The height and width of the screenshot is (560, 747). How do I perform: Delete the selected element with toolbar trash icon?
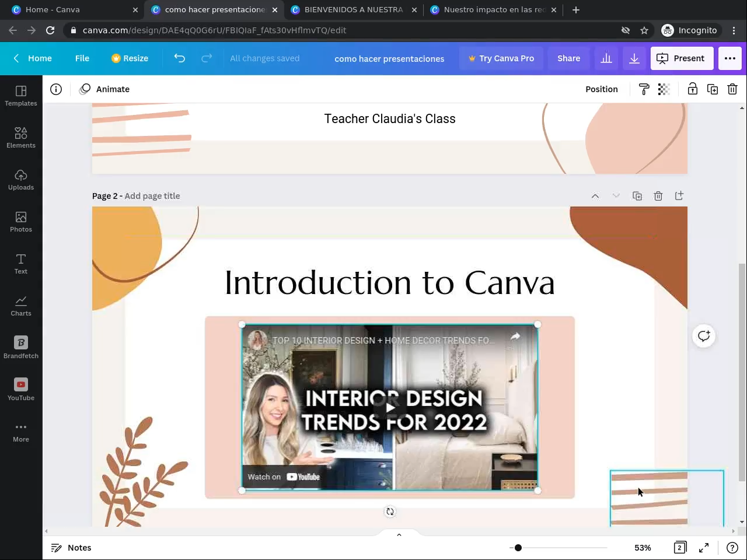732,89
